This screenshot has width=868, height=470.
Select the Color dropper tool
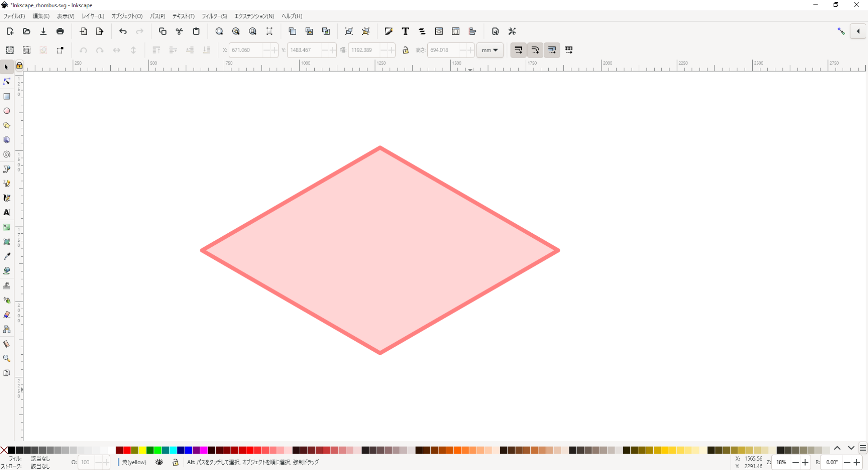click(6, 256)
